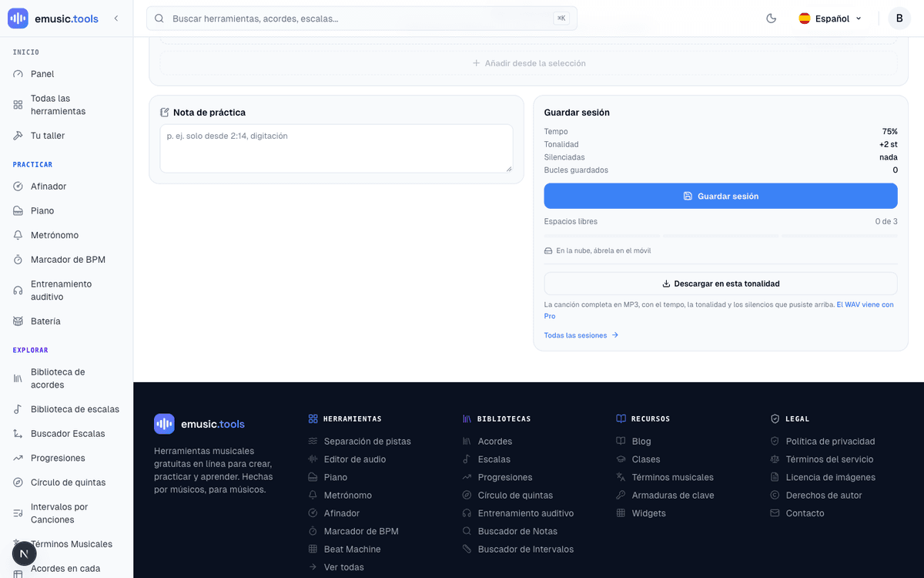
Task: Click the footer Afinador link
Action: (342, 513)
